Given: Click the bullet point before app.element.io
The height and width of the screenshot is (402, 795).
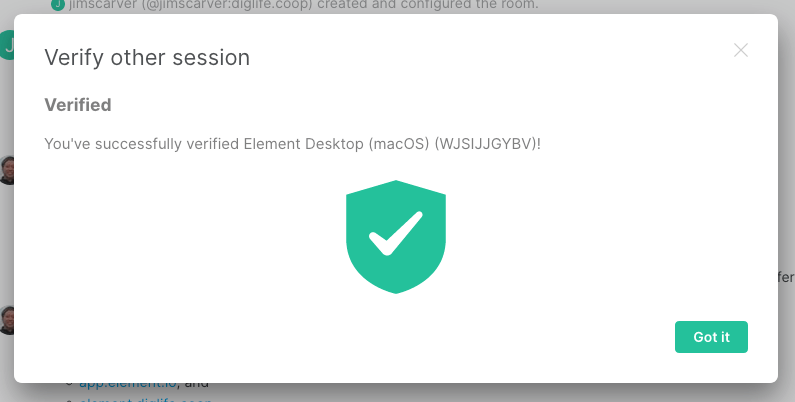Looking at the screenshot, I should tap(69, 383).
